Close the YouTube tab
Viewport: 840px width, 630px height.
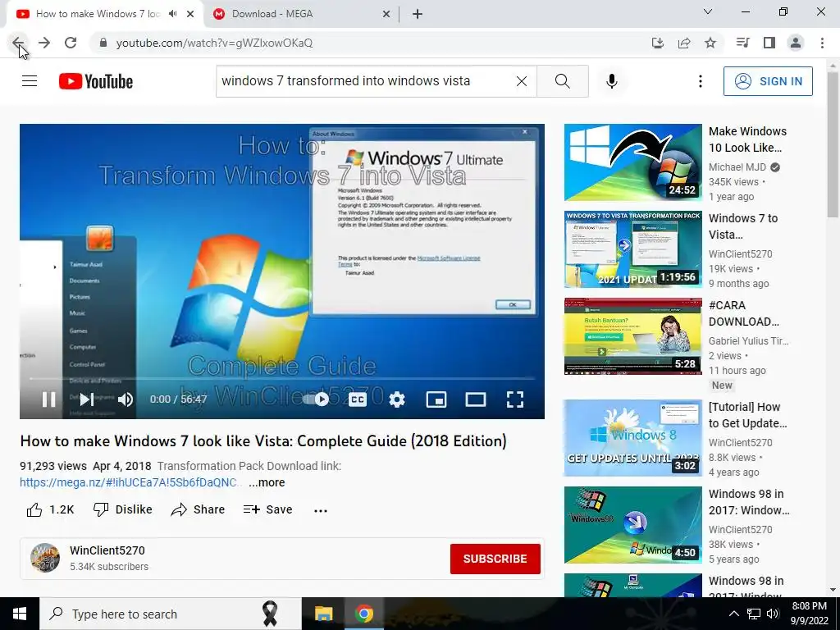tap(190, 15)
